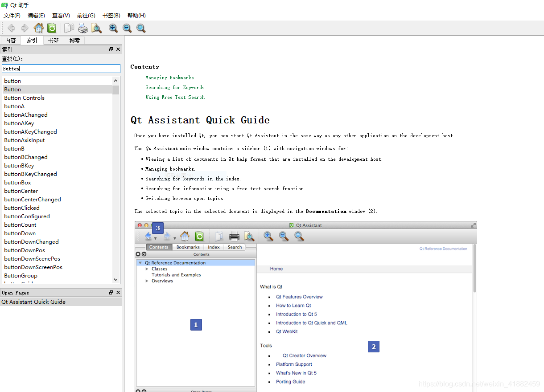
Task: Select 'buttonCenterChanged' index entry
Action: click(x=57, y=200)
